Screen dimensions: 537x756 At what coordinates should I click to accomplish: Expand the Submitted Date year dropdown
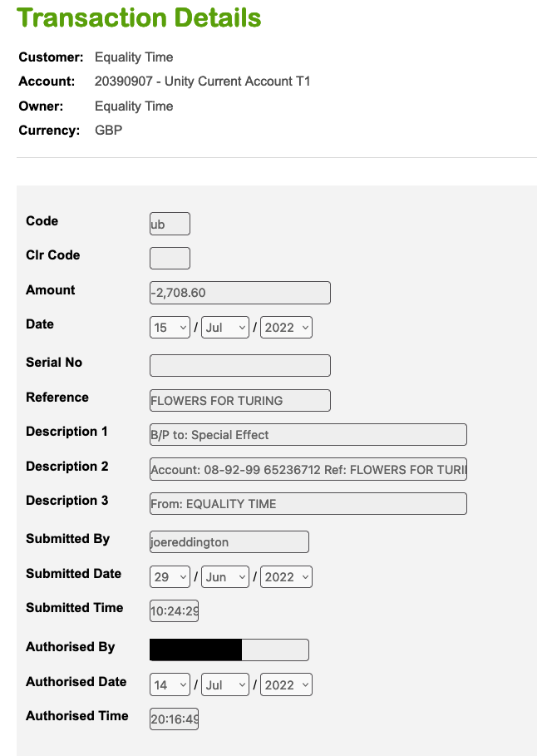click(x=286, y=576)
